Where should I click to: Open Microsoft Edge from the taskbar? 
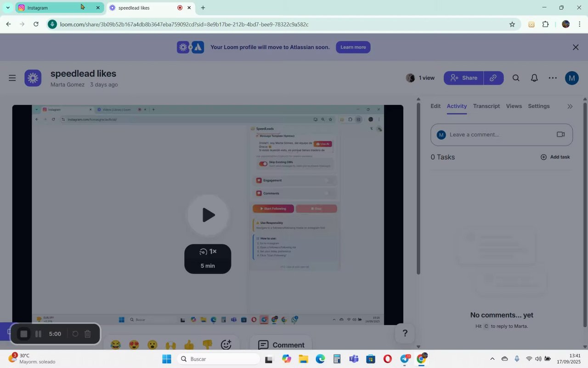click(x=320, y=359)
